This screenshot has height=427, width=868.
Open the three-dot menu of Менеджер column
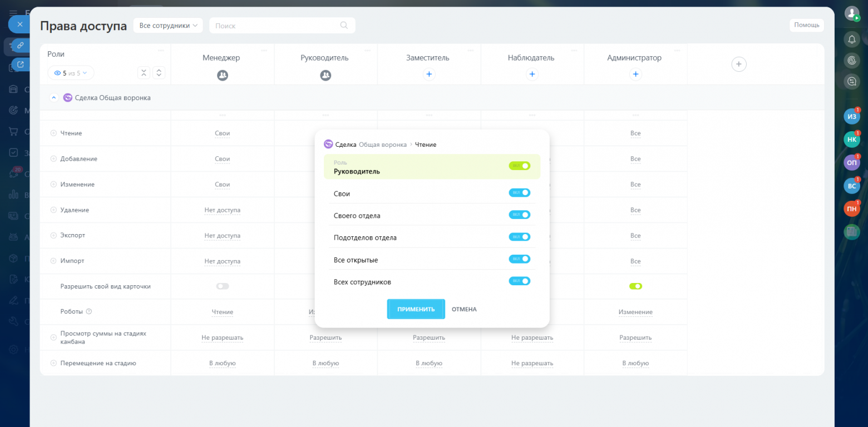click(x=264, y=51)
